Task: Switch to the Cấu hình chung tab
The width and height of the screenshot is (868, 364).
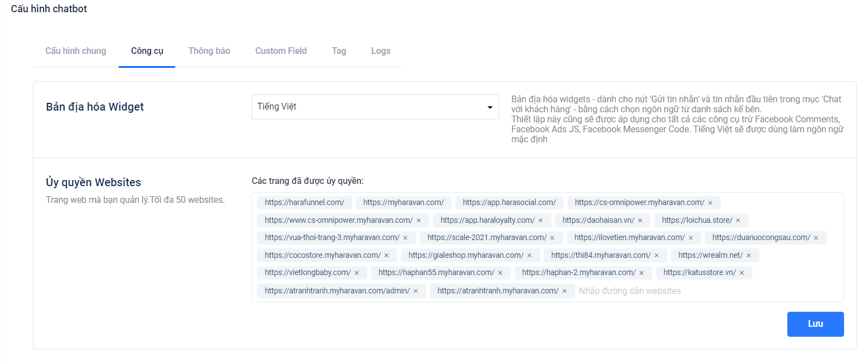Action: [76, 51]
